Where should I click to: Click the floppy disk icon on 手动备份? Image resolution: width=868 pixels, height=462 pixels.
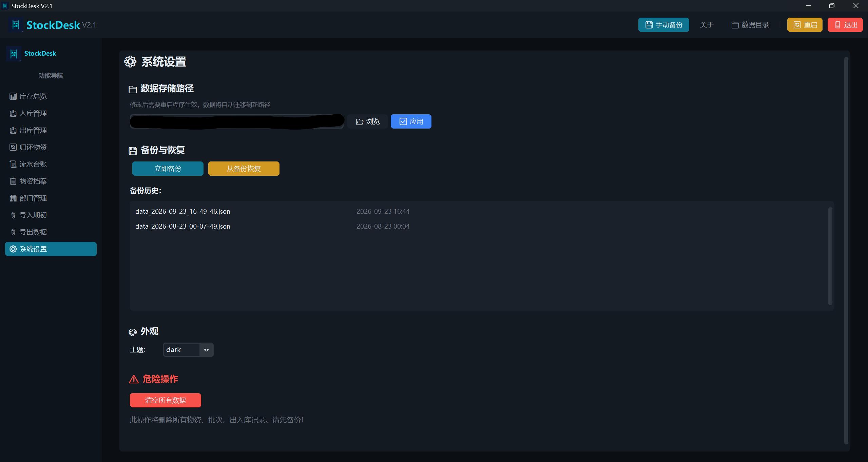(649, 25)
